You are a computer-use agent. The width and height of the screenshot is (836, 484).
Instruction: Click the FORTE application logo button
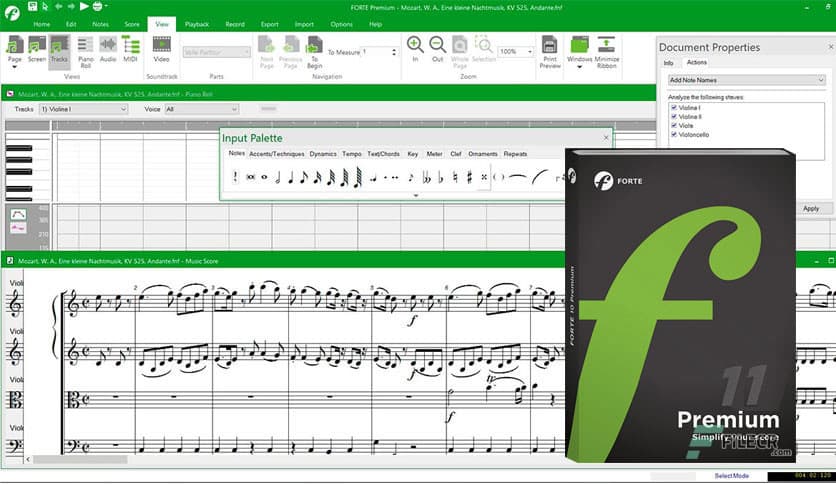point(12,12)
